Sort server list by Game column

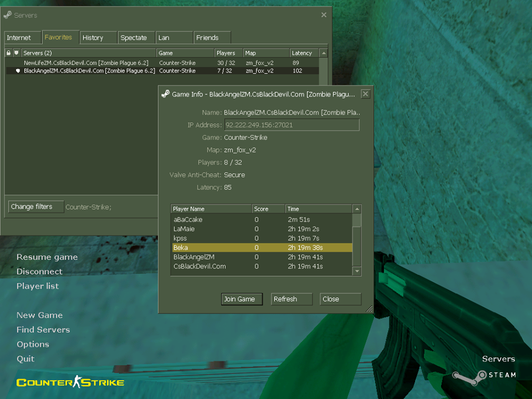point(185,53)
